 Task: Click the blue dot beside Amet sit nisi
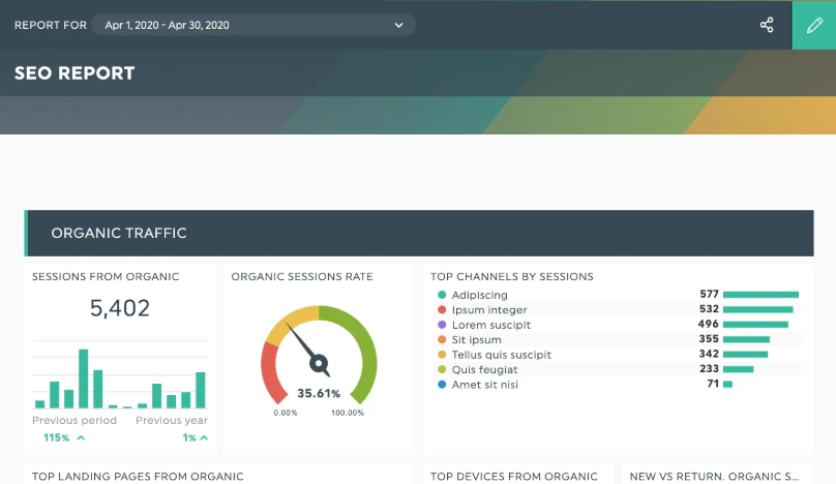[441, 384]
